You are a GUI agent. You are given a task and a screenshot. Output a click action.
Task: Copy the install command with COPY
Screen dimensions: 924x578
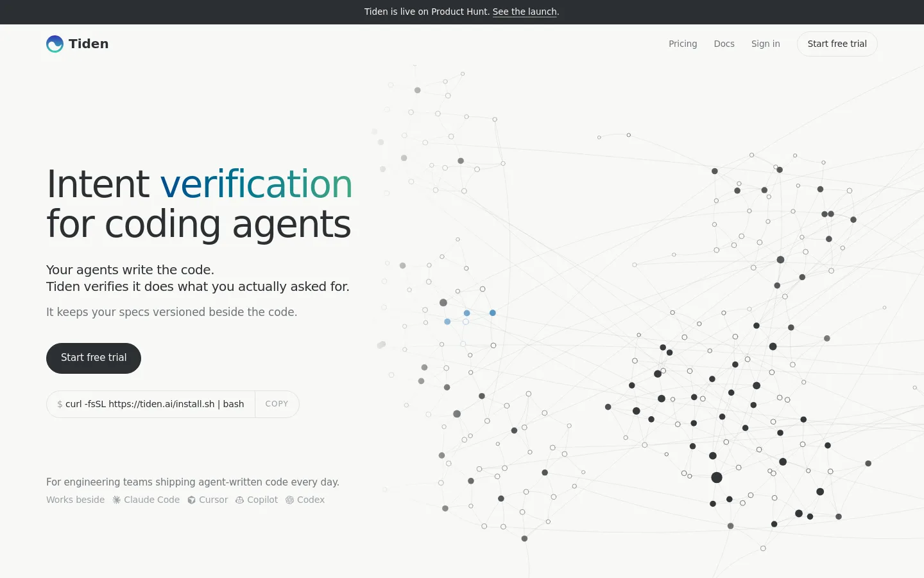[277, 404]
